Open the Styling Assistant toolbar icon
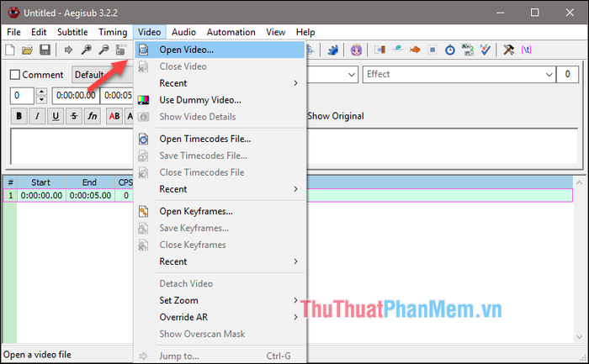The height and width of the screenshot is (364, 589). pos(397,50)
